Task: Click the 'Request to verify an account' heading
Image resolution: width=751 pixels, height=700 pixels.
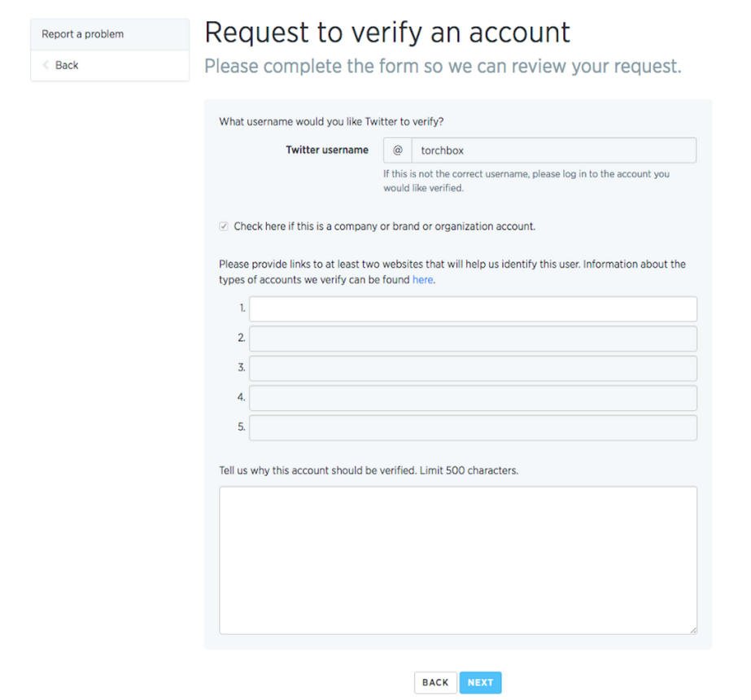Action: pos(387,32)
